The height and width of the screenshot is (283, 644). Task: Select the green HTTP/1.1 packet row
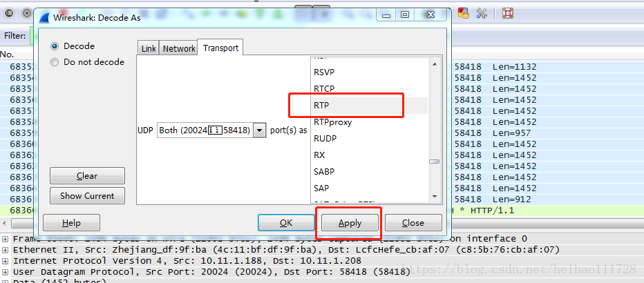[322, 211]
